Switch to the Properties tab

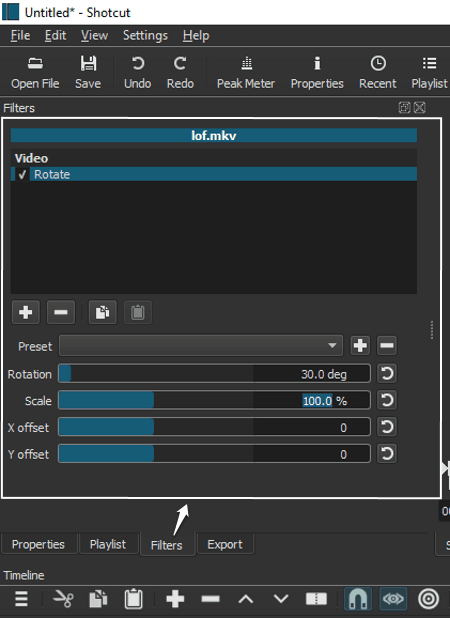(x=39, y=544)
